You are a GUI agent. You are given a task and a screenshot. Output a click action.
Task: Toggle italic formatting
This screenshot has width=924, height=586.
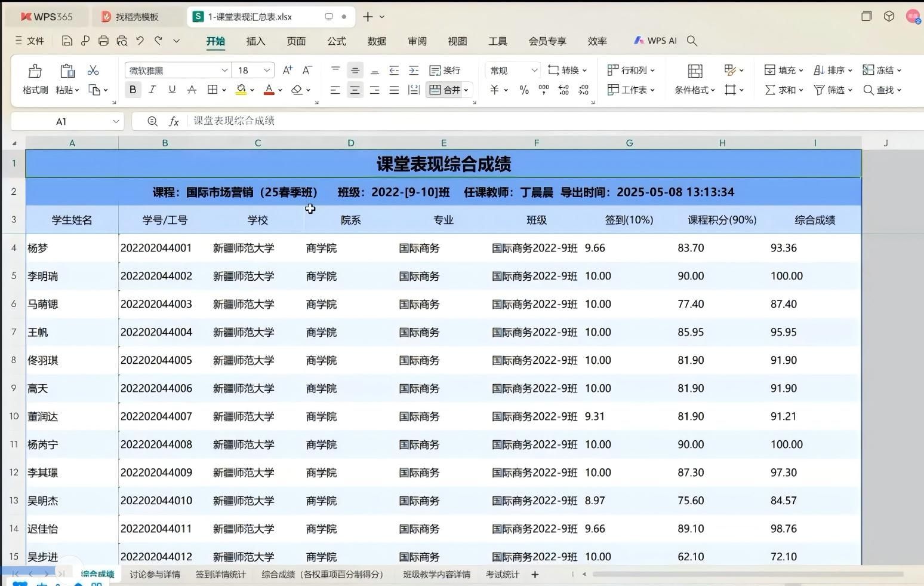[x=152, y=90]
